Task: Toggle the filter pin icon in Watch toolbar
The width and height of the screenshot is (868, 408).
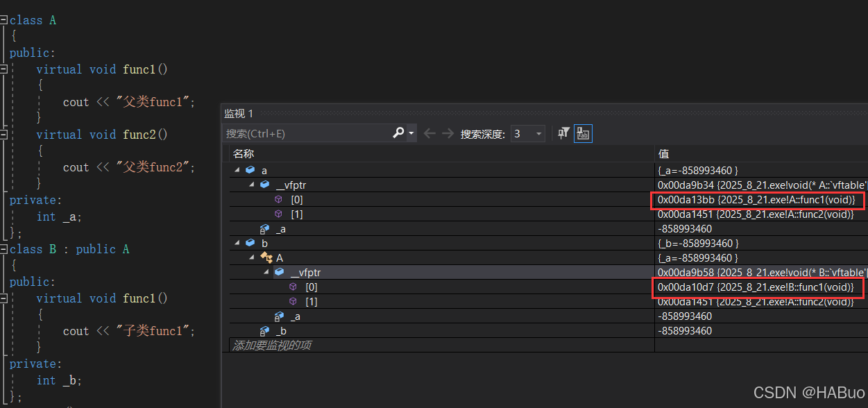Action: click(x=564, y=133)
